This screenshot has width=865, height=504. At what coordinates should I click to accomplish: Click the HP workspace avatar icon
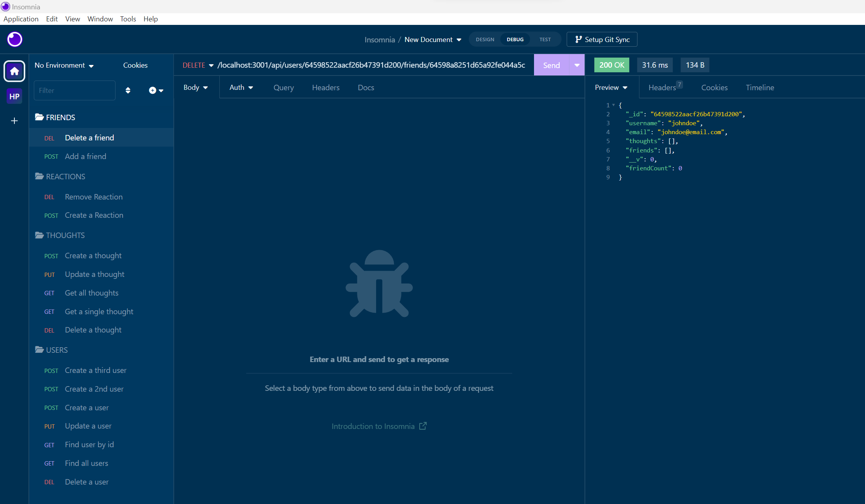pos(14,96)
